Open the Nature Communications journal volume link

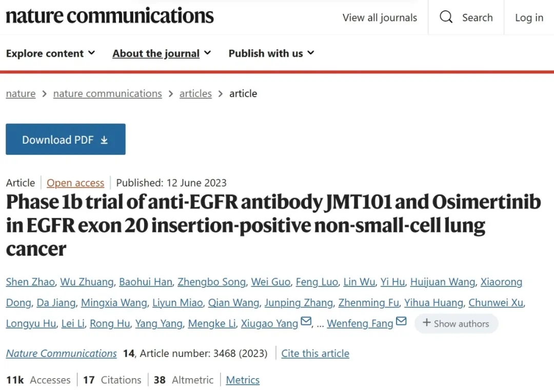pyautogui.click(x=61, y=354)
